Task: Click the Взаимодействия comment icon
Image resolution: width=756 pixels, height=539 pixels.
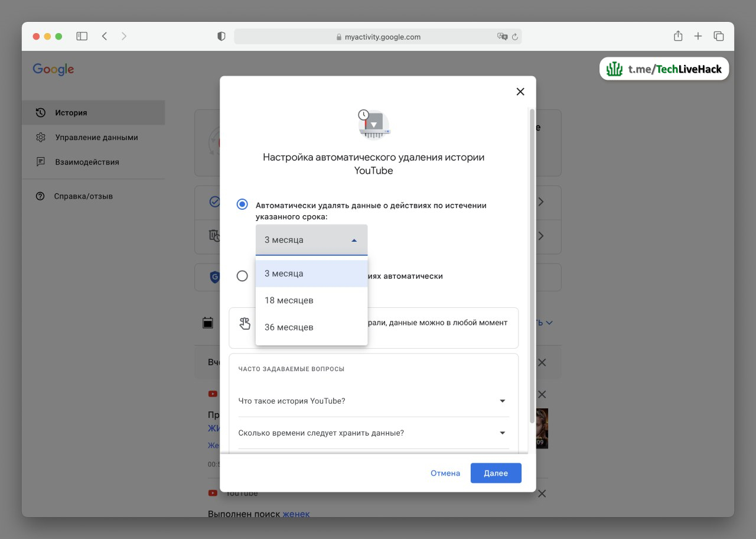Action: pos(40,161)
